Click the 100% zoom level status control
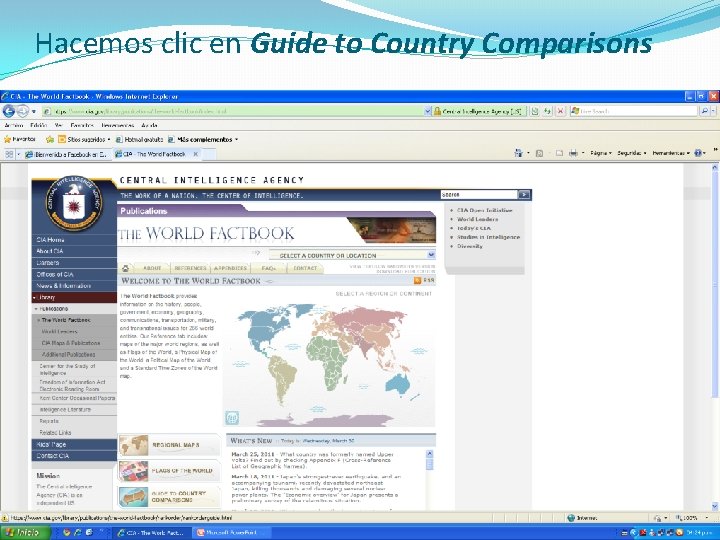The width and height of the screenshot is (720, 540). [691, 518]
